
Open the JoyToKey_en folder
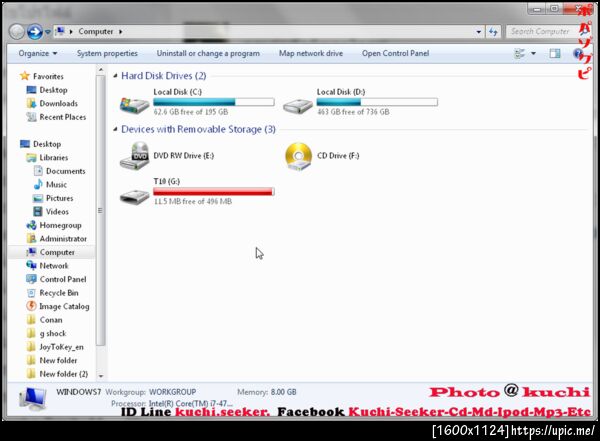[x=61, y=347]
